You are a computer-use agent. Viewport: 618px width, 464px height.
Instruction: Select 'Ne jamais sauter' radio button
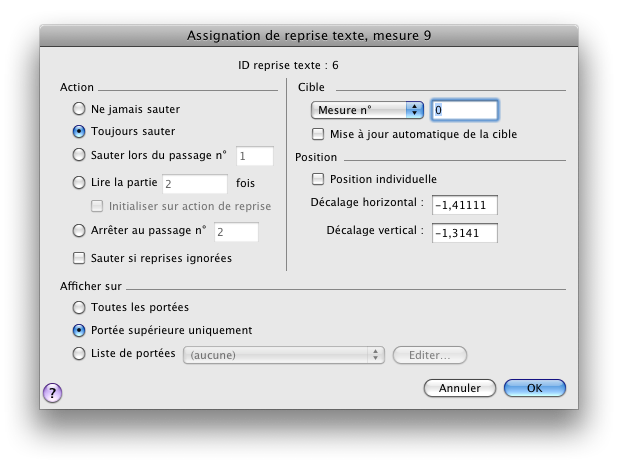click(80, 108)
